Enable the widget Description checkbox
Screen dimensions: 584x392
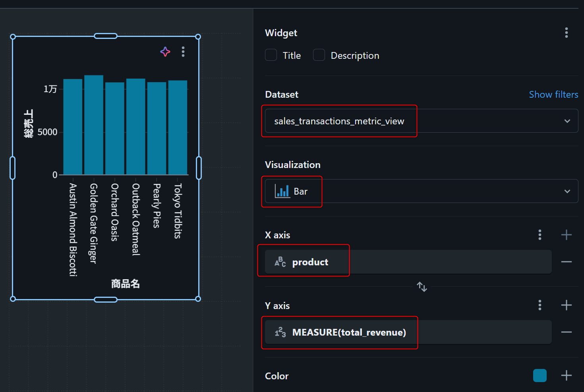[319, 55]
